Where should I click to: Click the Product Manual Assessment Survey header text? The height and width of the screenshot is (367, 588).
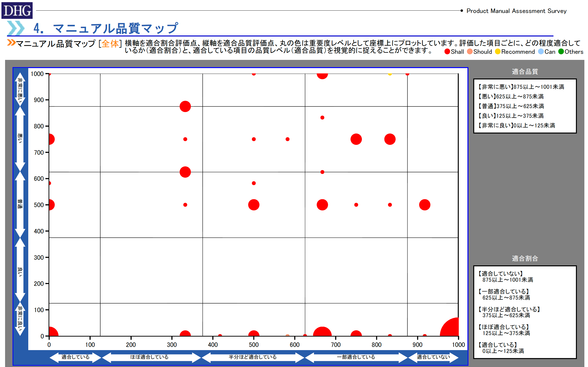(x=516, y=11)
